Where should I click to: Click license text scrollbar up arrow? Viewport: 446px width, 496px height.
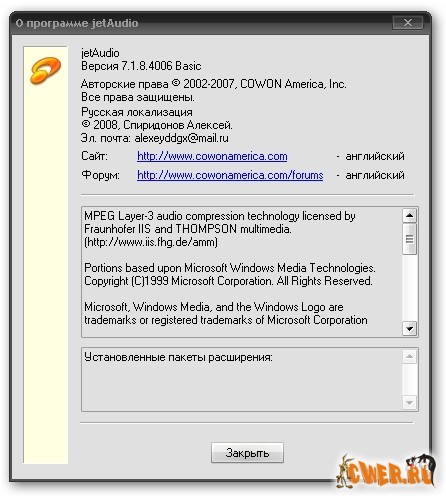[409, 216]
